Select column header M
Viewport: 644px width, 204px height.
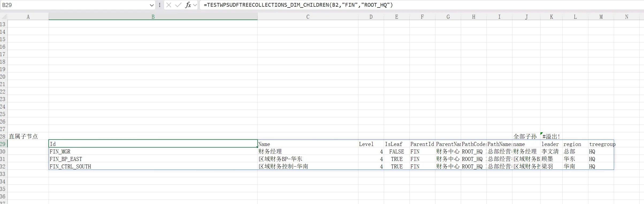coord(601,17)
